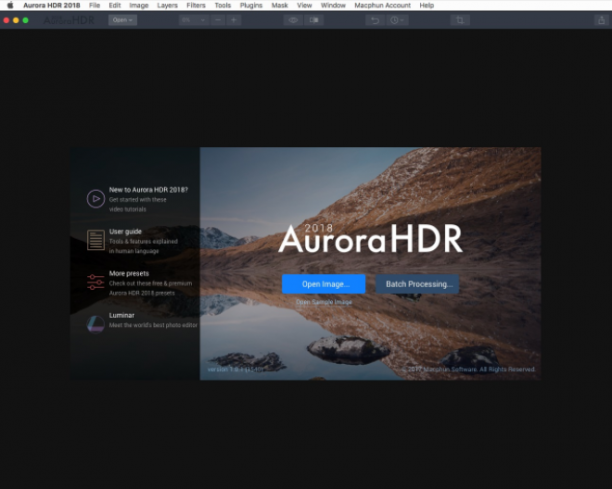612x489 pixels.
Task: Open the Apple menu
Action: point(10,5)
